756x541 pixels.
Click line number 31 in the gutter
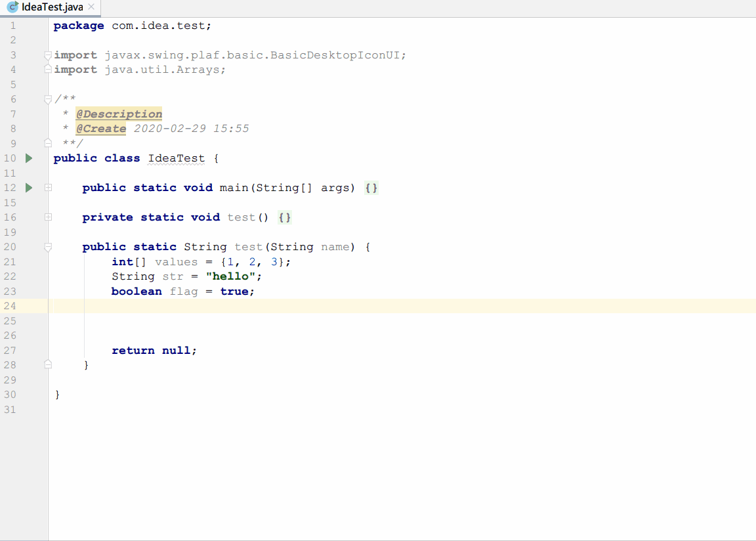pos(10,410)
